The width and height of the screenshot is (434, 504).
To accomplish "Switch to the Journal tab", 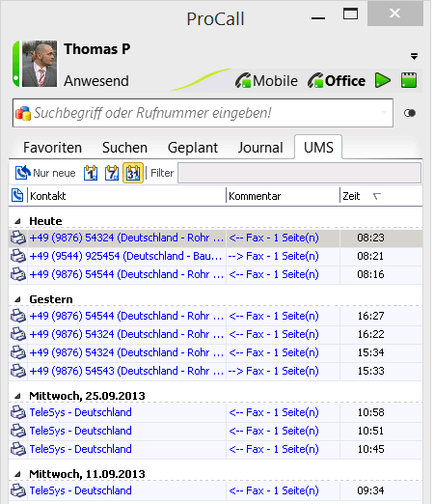I will point(260,148).
